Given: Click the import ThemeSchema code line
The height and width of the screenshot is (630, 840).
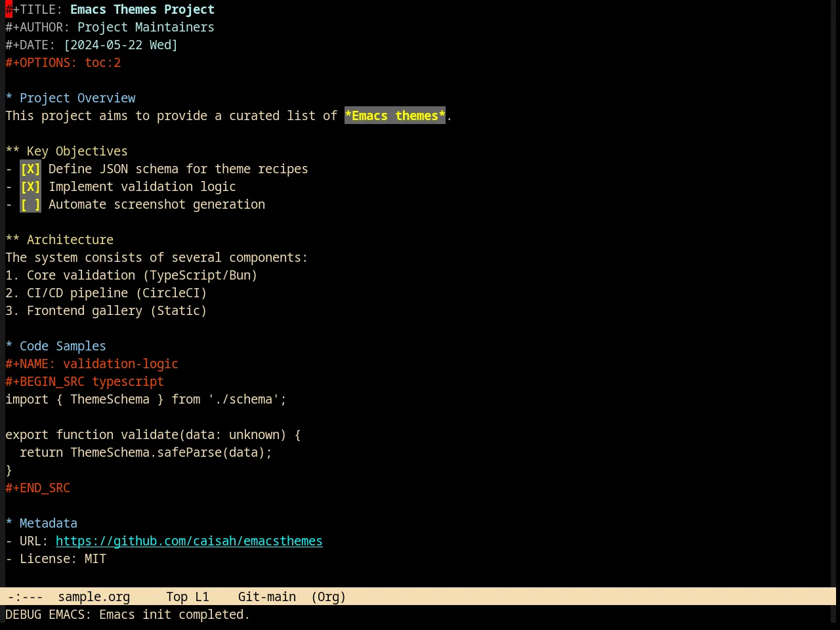Looking at the screenshot, I should coord(146,400).
